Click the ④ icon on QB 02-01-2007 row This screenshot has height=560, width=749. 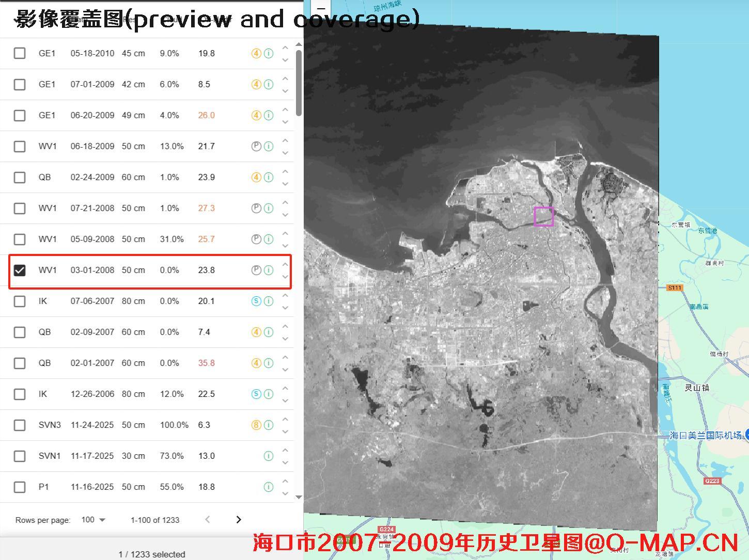point(256,363)
